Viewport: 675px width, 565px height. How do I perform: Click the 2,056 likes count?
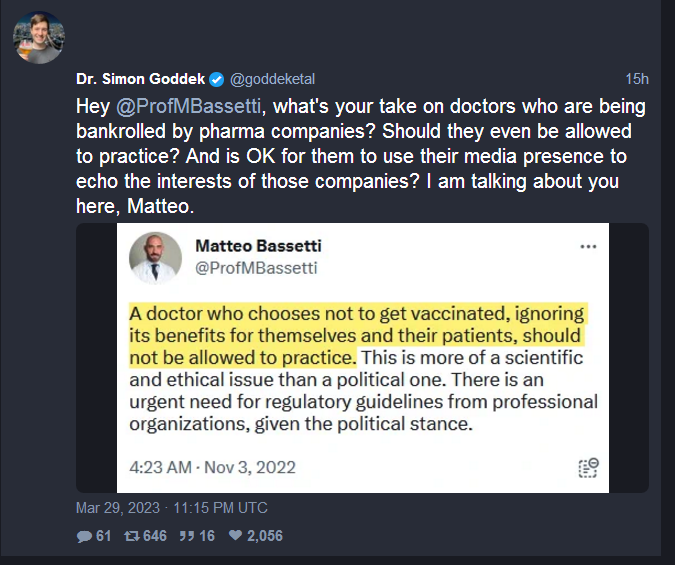[265, 536]
